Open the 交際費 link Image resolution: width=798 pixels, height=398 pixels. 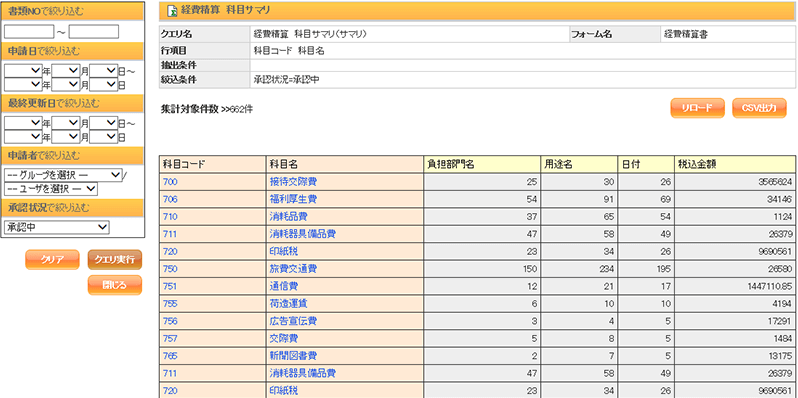(283, 338)
